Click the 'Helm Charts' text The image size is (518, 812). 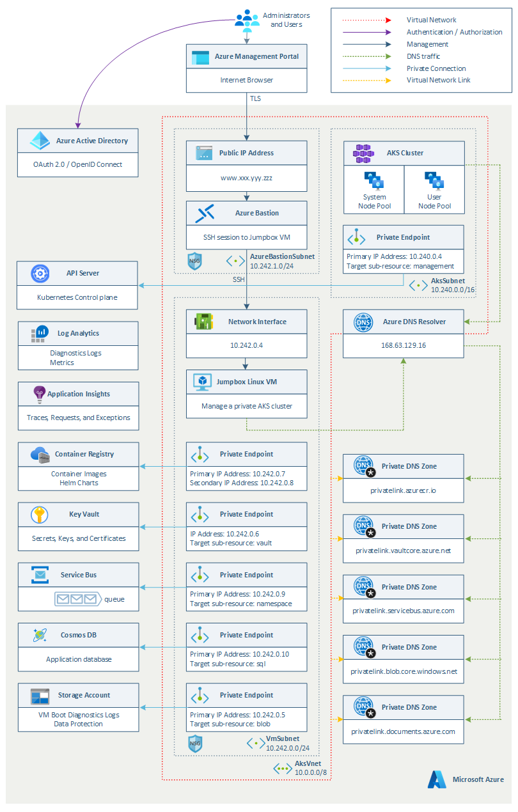pyautogui.click(x=77, y=483)
